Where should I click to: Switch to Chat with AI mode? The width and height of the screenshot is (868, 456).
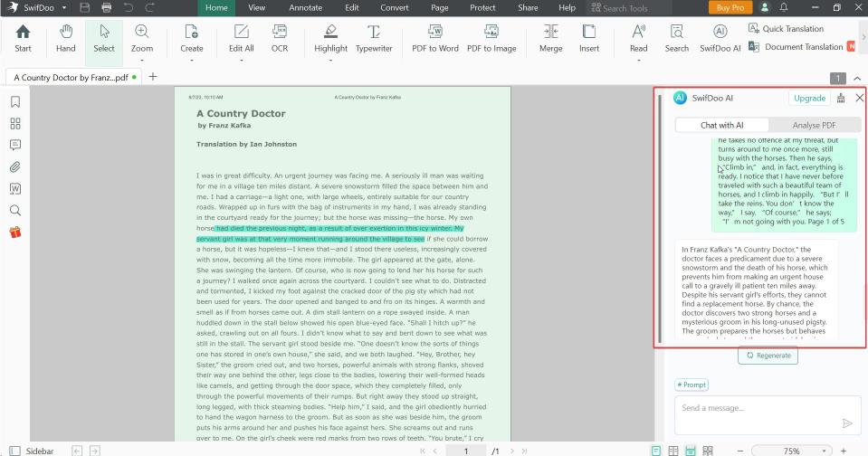pos(722,125)
